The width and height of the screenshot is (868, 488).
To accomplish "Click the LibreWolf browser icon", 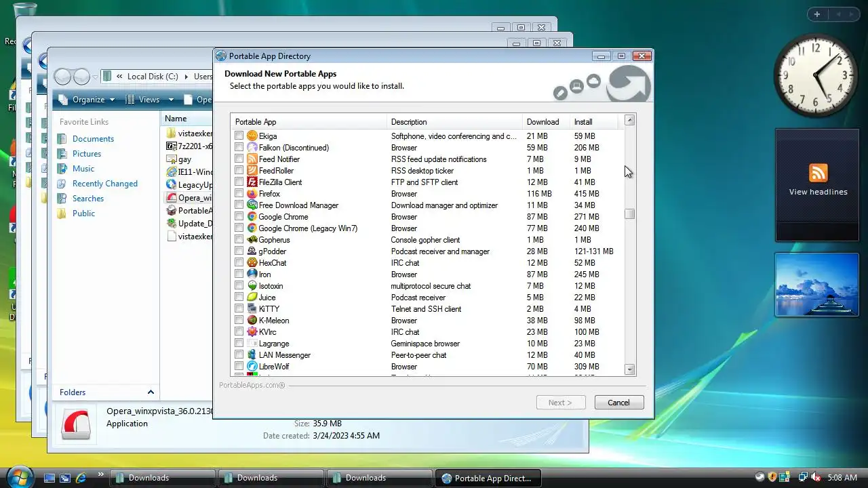I will tap(252, 367).
